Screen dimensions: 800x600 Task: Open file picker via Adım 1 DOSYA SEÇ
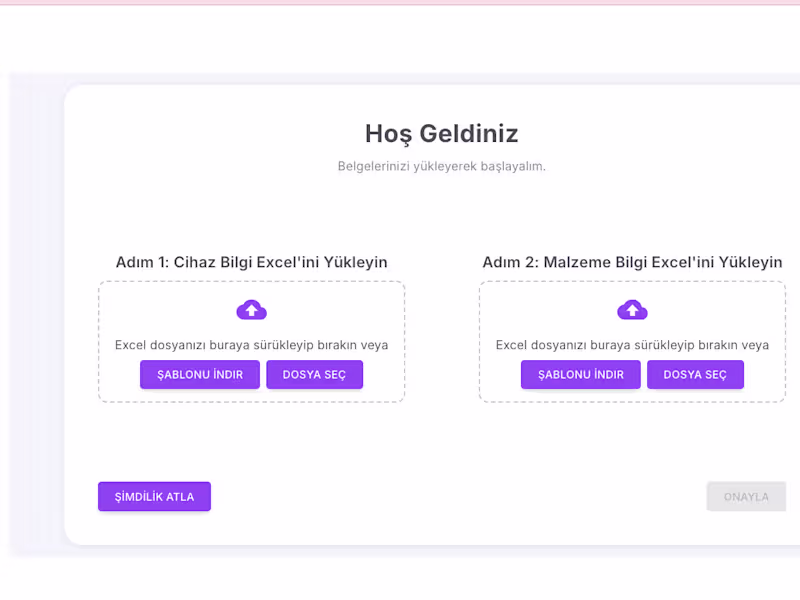pyautogui.click(x=314, y=374)
